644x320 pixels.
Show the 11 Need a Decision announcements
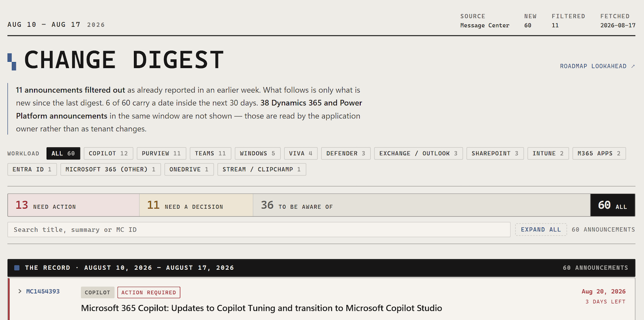[x=196, y=205]
